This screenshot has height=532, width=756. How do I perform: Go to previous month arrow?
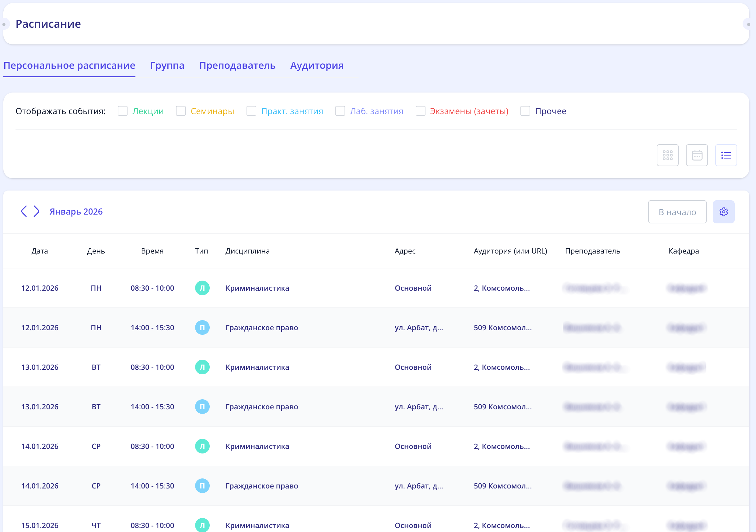pyautogui.click(x=24, y=211)
